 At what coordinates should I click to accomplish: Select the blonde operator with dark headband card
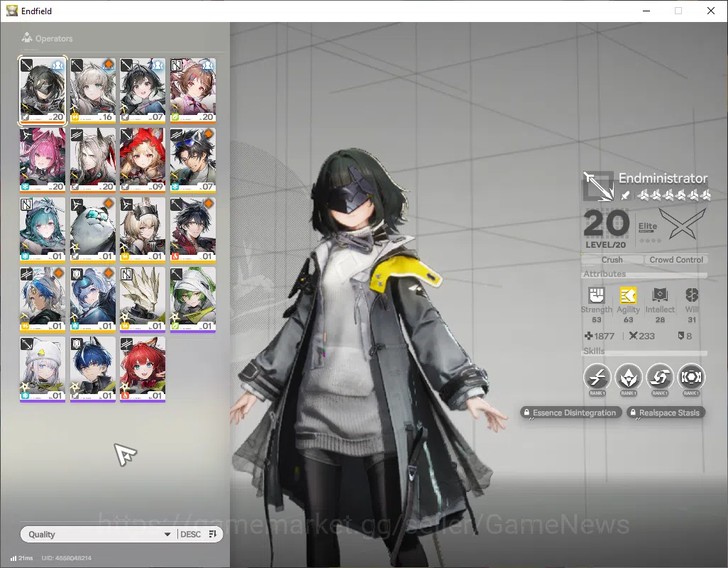click(143, 230)
